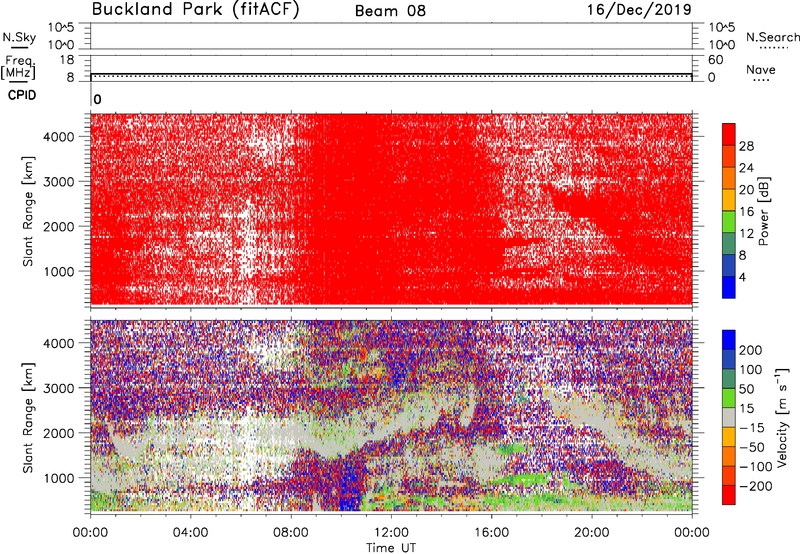Click the CPID value '0'
The height and width of the screenshot is (554, 800).
tap(97, 99)
